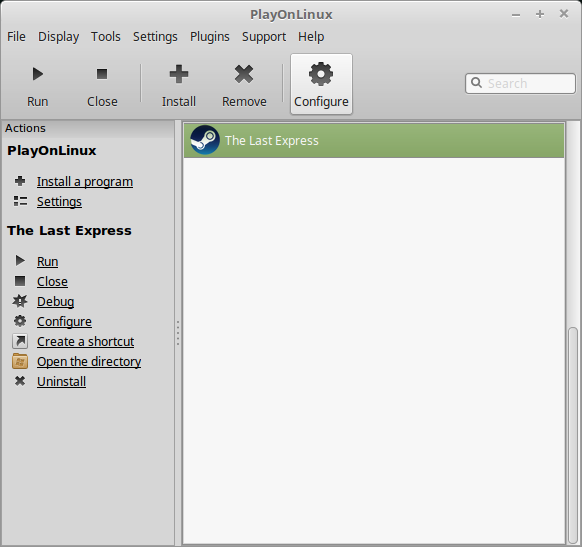Screen dimensions: 582x547
Task: Open the Display menu
Action: click(x=59, y=37)
